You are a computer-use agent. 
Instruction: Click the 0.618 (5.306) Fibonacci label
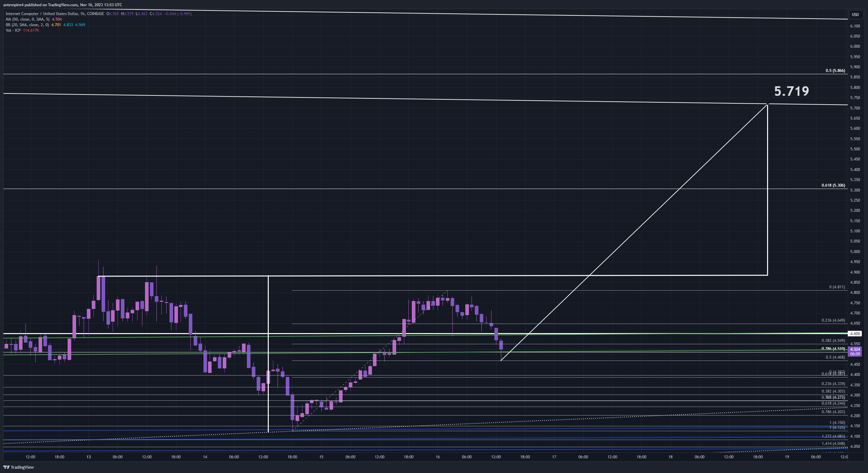tap(833, 185)
